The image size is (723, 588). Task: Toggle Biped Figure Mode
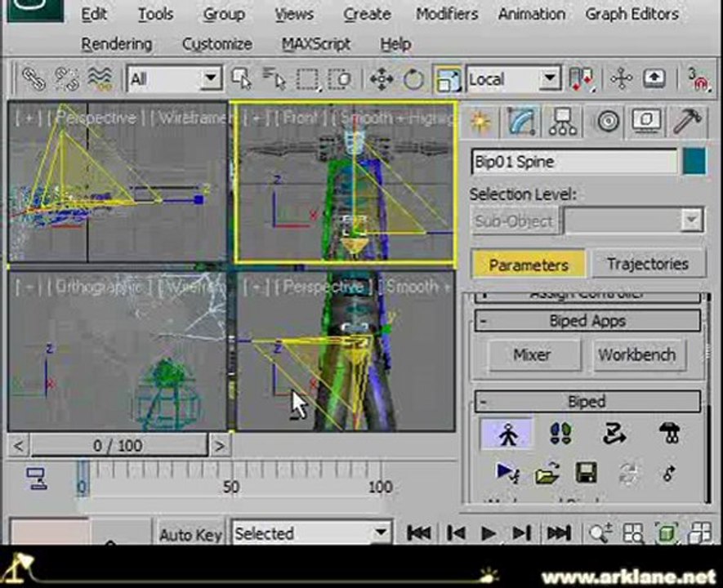tap(507, 434)
